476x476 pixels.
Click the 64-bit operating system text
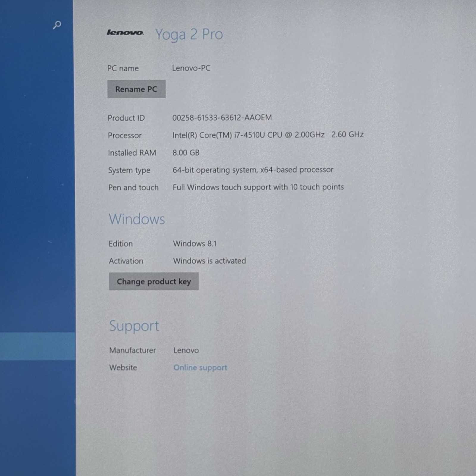pyautogui.click(x=253, y=170)
